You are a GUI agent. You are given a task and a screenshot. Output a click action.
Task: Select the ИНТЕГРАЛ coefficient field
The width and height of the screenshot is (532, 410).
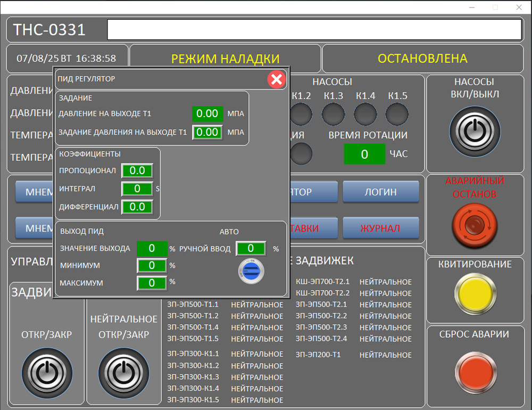(137, 188)
